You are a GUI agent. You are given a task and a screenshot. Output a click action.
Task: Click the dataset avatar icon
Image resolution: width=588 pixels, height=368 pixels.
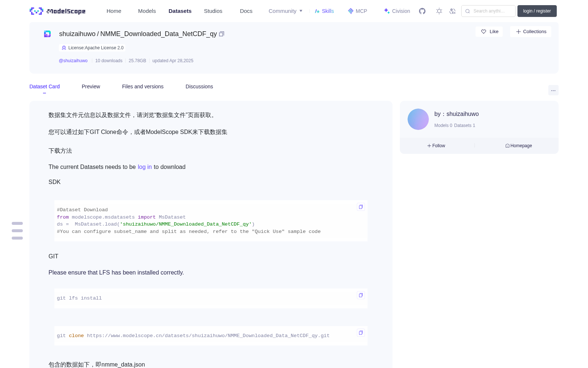click(47, 34)
